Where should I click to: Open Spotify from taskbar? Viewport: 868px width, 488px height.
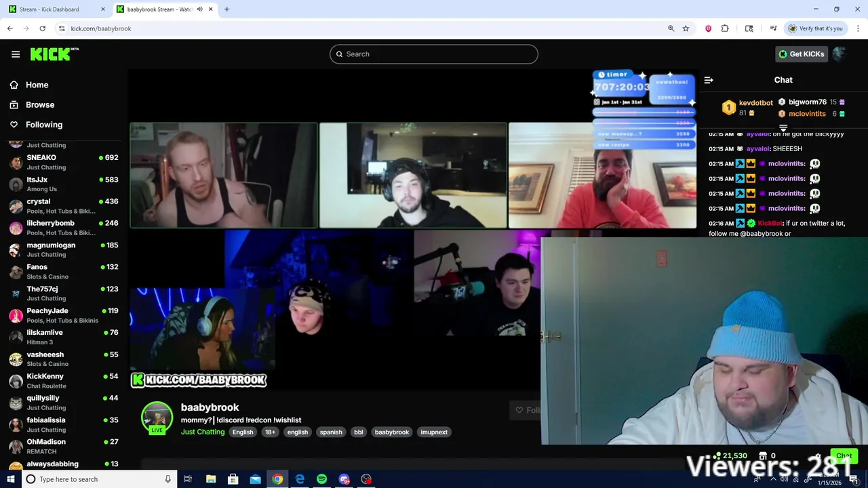tap(322, 479)
